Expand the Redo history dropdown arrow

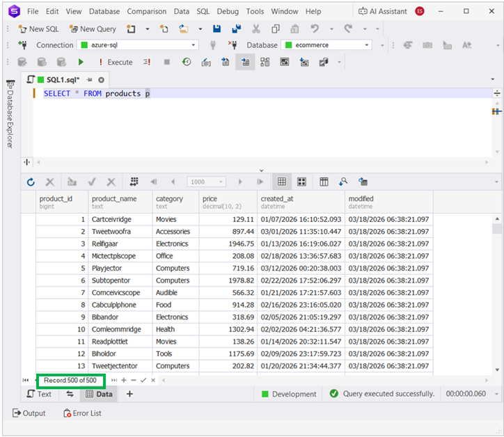point(365,29)
